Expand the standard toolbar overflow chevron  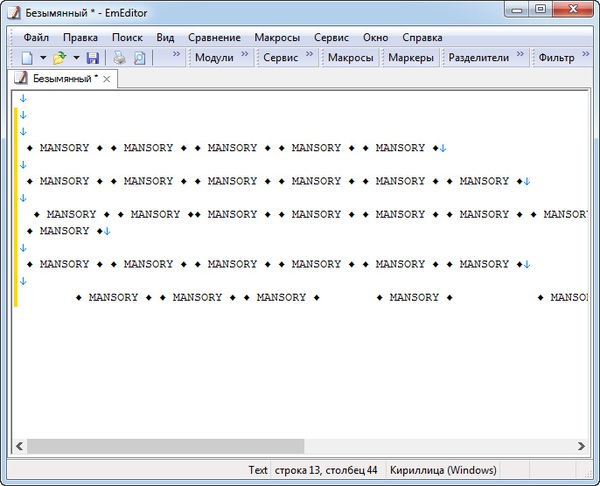pyautogui.click(x=176, y=57)
